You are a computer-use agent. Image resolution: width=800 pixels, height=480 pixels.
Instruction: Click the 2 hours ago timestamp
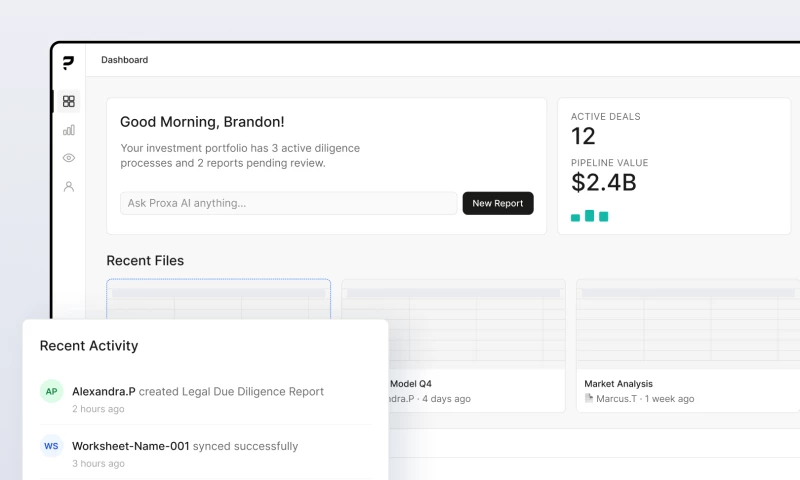[98, 409]
